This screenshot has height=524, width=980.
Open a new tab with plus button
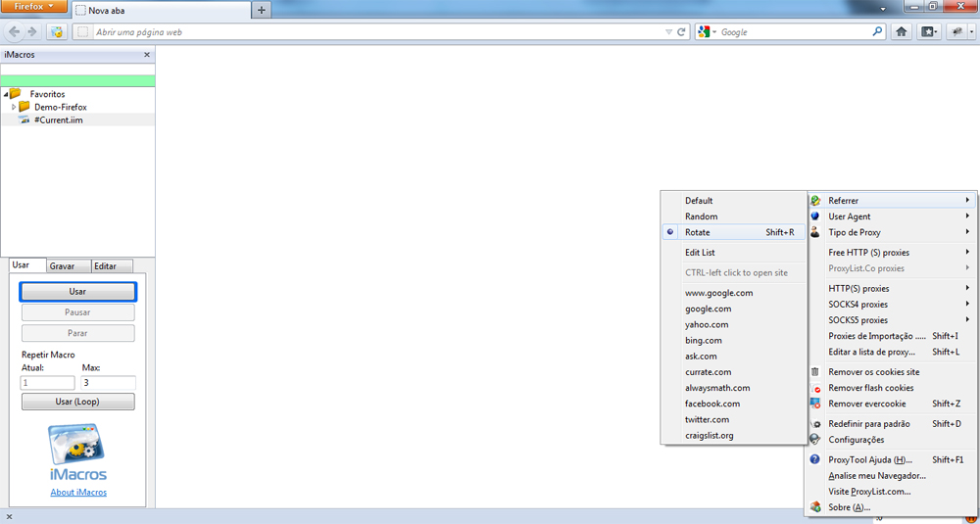click(x=262, y=10)
